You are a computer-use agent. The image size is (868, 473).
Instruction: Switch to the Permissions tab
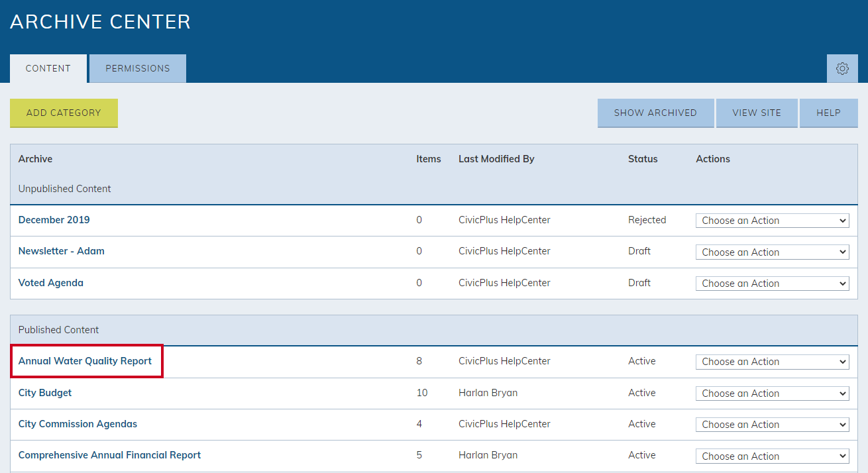click(138, 68)
